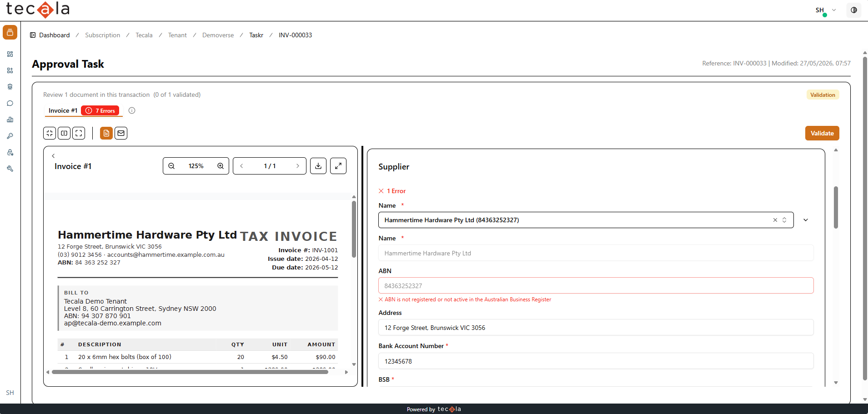Click the Validation status badge

click(x=823, y=95)
